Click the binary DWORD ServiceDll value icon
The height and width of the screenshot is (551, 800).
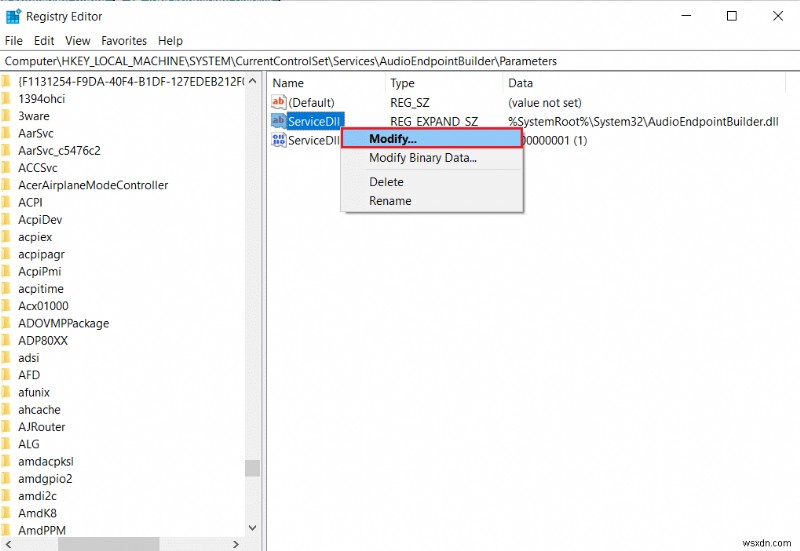click(279, 140)
